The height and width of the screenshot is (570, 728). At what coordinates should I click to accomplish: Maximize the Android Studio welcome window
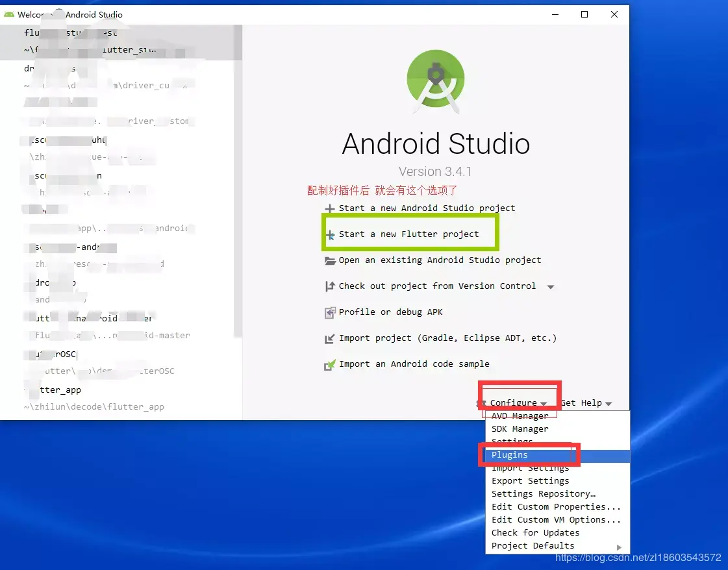(x=584, y=14)
